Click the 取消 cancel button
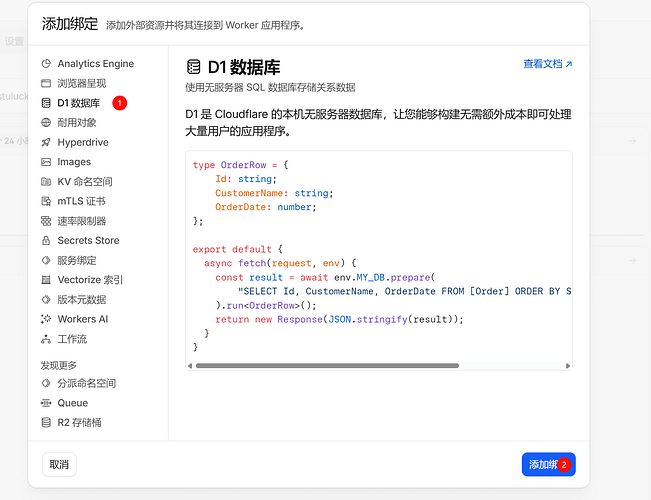651x500 pixels. click(x=59, y=464)
